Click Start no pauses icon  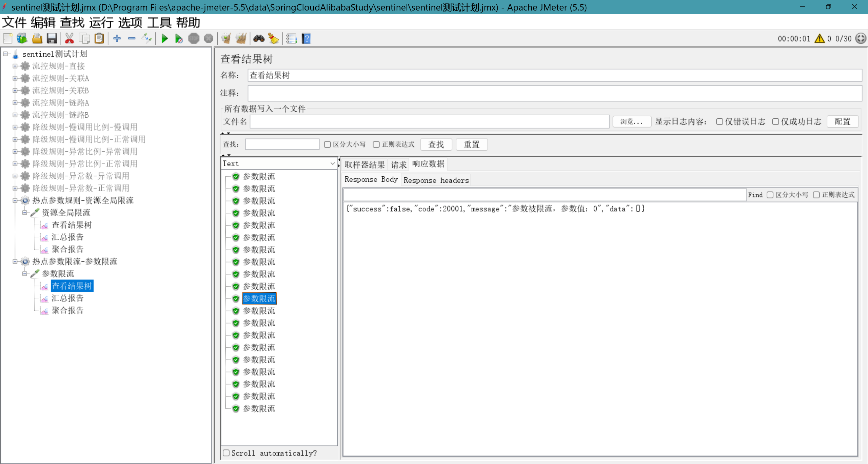pos(179,39)
